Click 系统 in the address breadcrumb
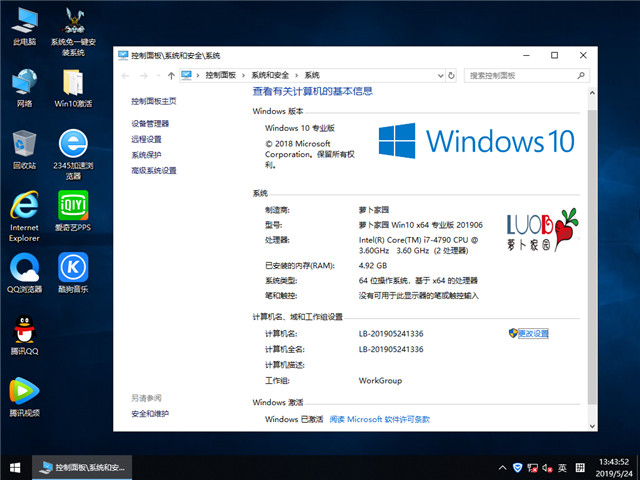The image size is (640, 480). (312, 75)
